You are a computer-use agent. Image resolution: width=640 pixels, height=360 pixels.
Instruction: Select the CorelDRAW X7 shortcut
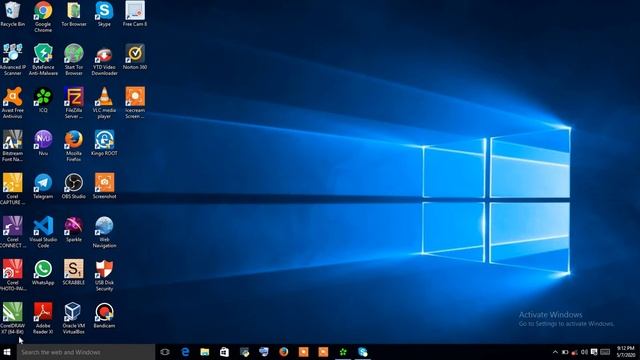click(13, 318)
